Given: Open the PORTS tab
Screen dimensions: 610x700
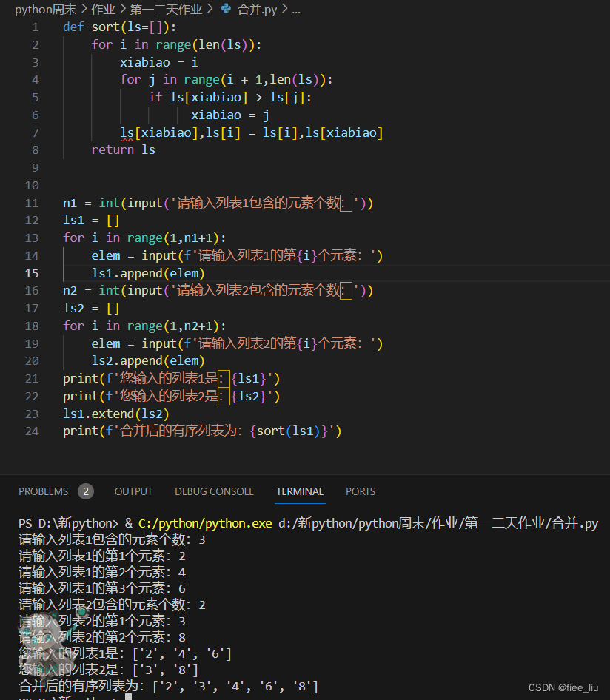Looking at the screenshot, I should pyautogui.click(x=361, y=491).
